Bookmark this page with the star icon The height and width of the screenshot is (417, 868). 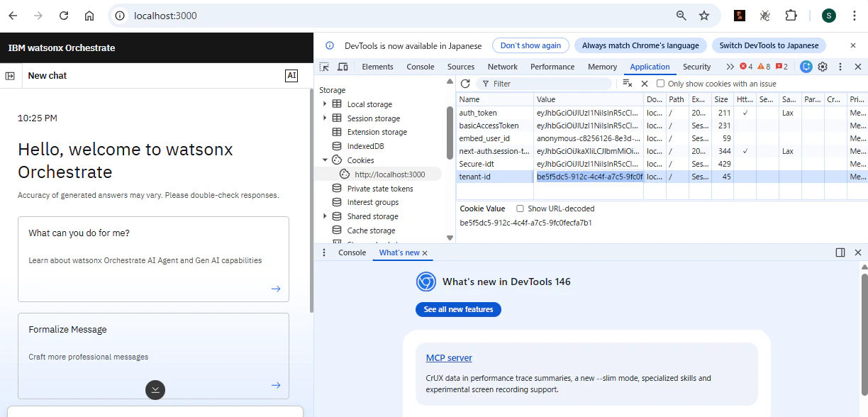(x=704, y=16)
